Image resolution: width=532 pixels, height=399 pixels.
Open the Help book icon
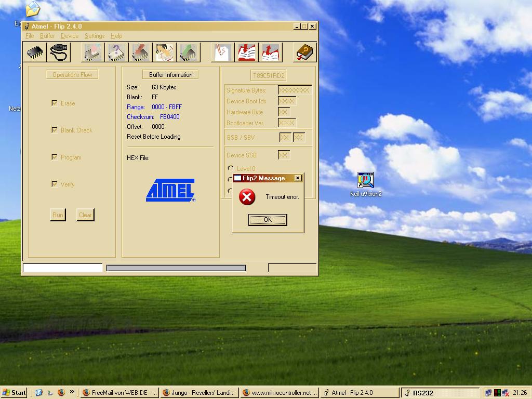304,52
